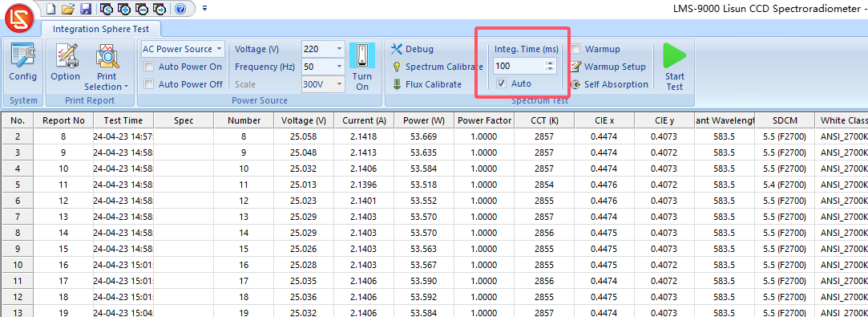Image resolution: width=868 pixels, height=317 pixels.
Task: Click Report No cell 16
Action: 63,265
